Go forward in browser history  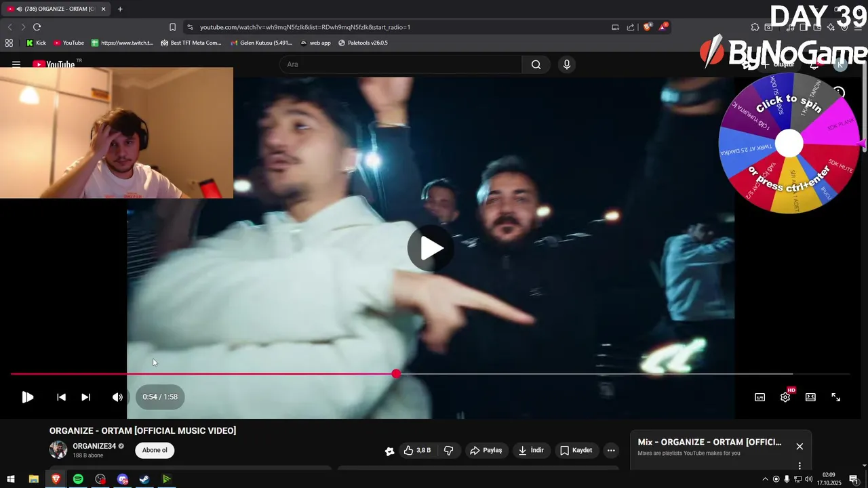coord(22,27)
